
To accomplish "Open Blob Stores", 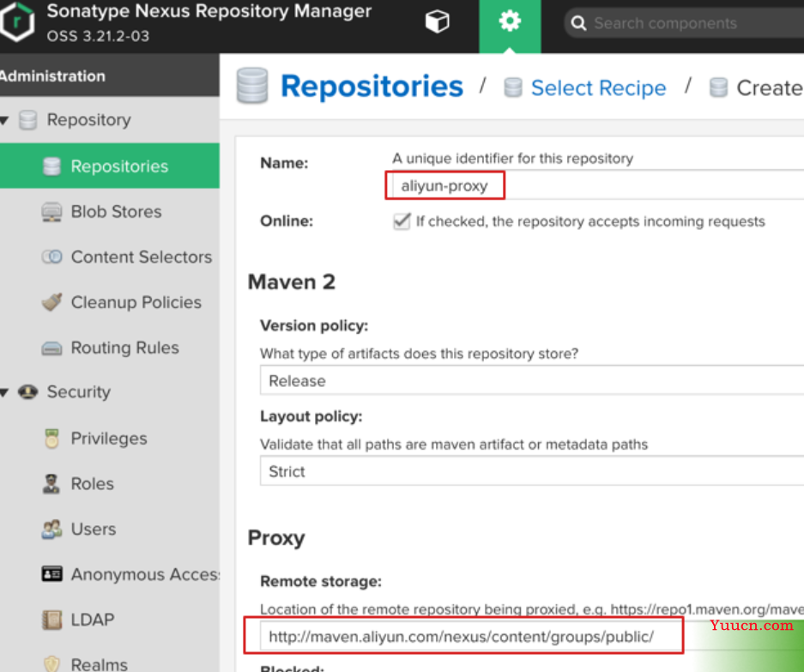I will 116,211.
